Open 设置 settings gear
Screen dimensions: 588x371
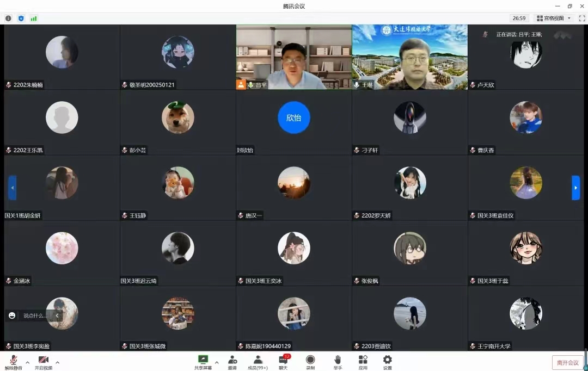tap(387, 361)
